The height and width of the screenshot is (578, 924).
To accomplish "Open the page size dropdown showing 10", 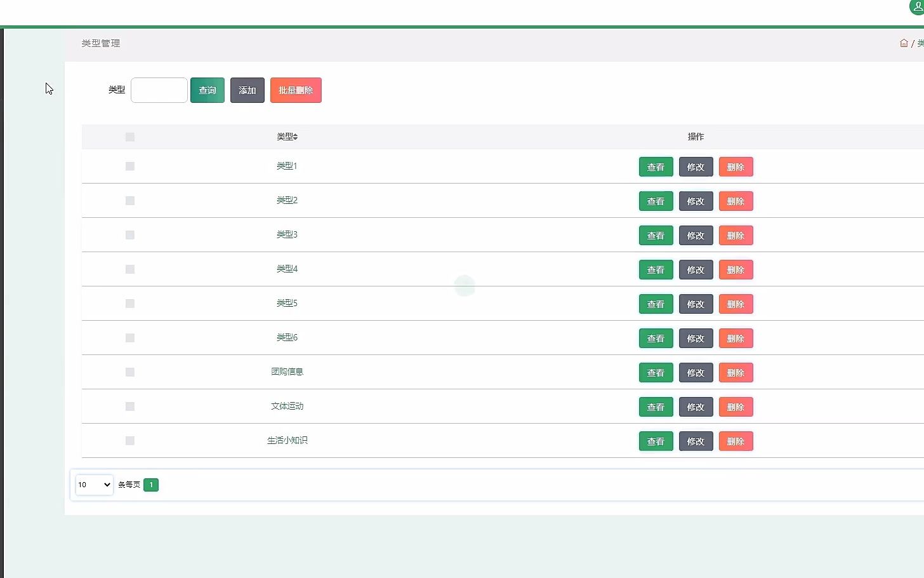I will coord(94,485).
